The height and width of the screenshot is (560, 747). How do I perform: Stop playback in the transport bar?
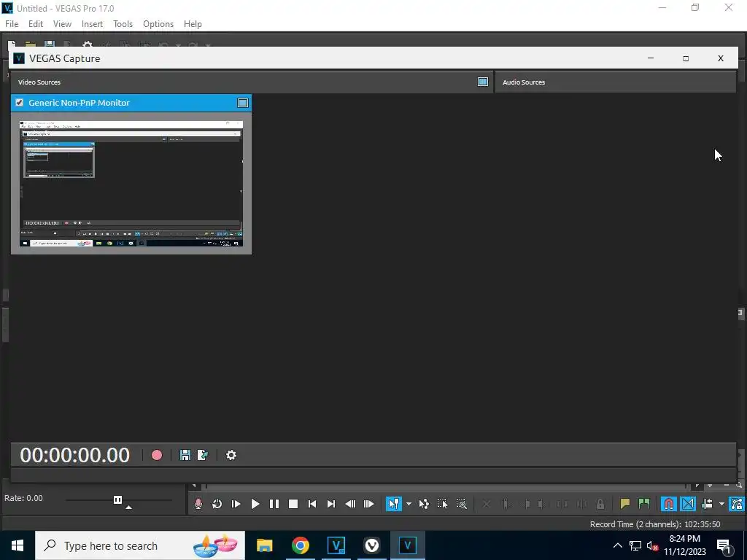pyautogui.click(x=293, y=504)
